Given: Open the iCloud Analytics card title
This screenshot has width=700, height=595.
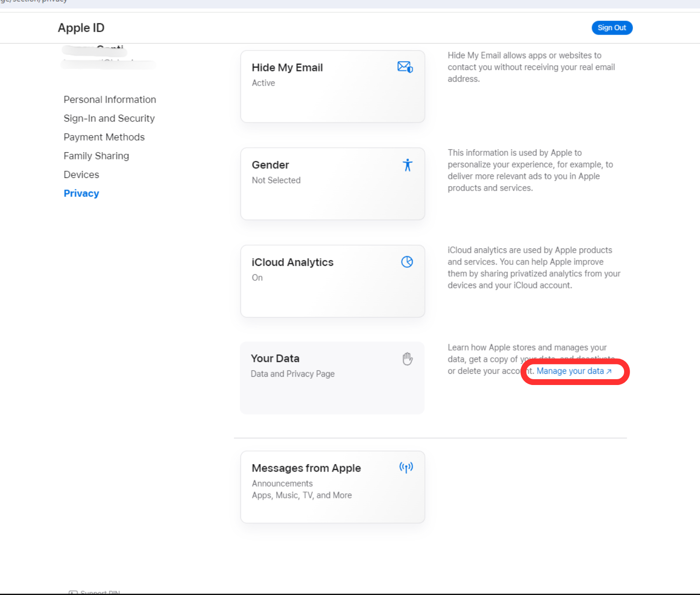Looking at the screenshot, I should (x=293, y=262).
